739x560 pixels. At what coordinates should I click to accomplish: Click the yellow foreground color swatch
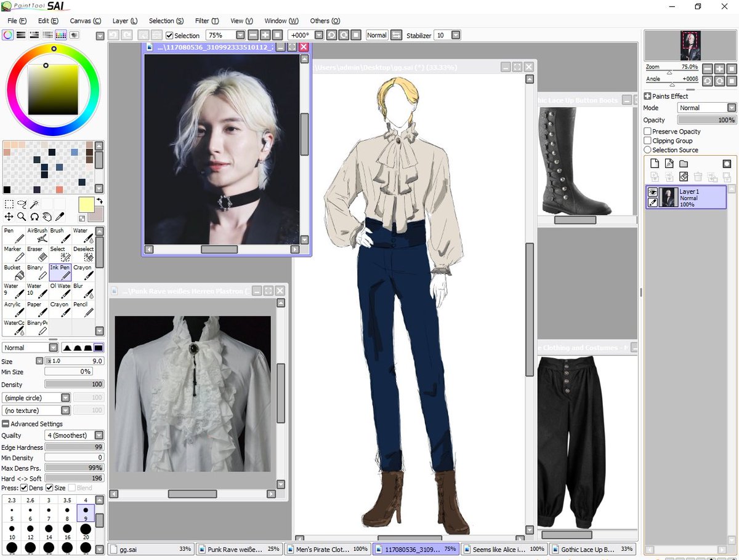pyautogui.click(x=86, y=205)
